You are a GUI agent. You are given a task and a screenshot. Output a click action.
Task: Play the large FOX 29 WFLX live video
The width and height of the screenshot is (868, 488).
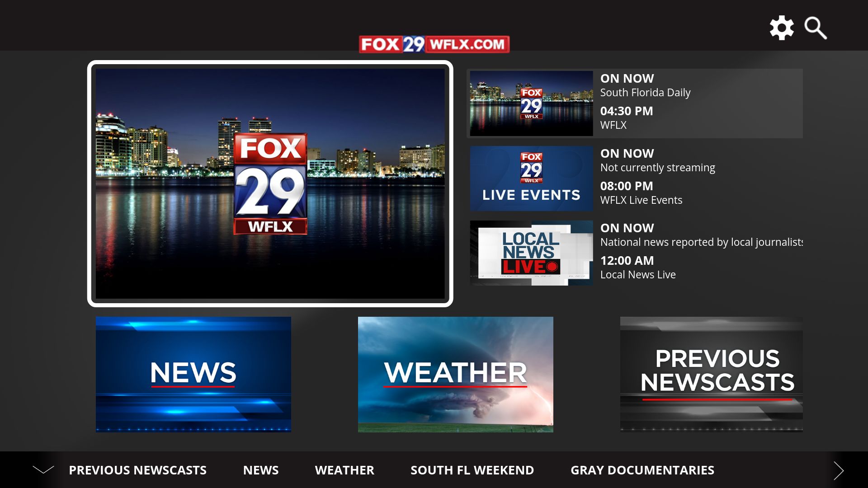(x=270, y=183)
